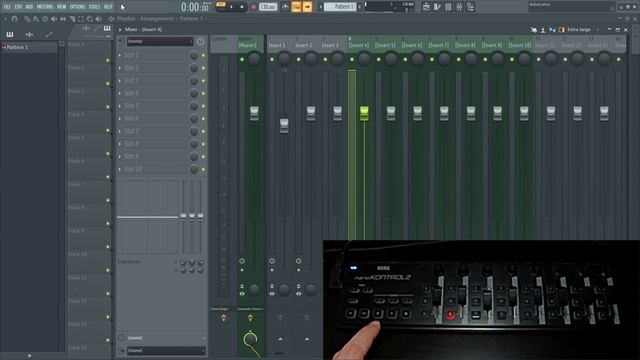
Task: Open the TOOLS menu
Action: (x=94, y=7)
